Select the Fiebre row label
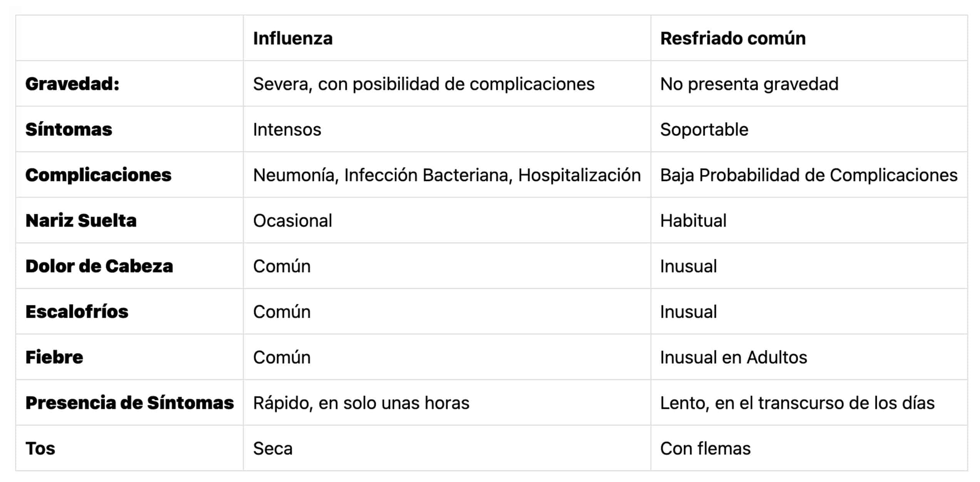Screen dimensions: 980x482 pos(54,357)
